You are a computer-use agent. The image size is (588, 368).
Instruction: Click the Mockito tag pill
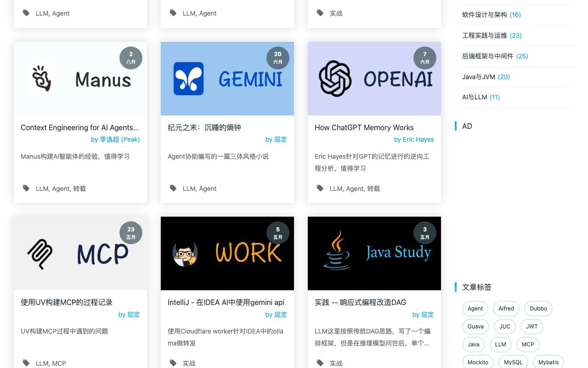coord(478,362)
